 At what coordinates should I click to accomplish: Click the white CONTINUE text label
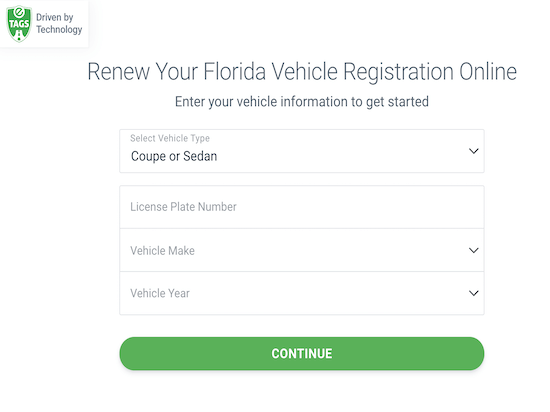pos(302,353)
